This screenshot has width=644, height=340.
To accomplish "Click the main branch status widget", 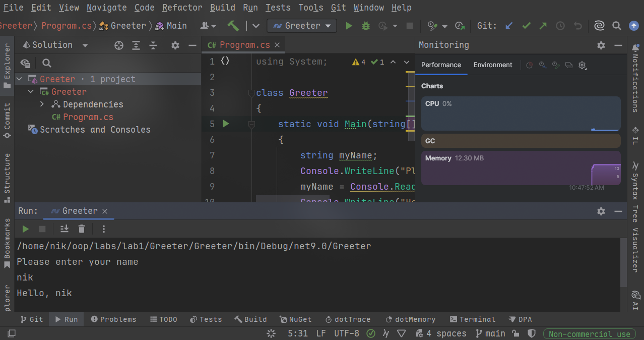I will [490, 333].
